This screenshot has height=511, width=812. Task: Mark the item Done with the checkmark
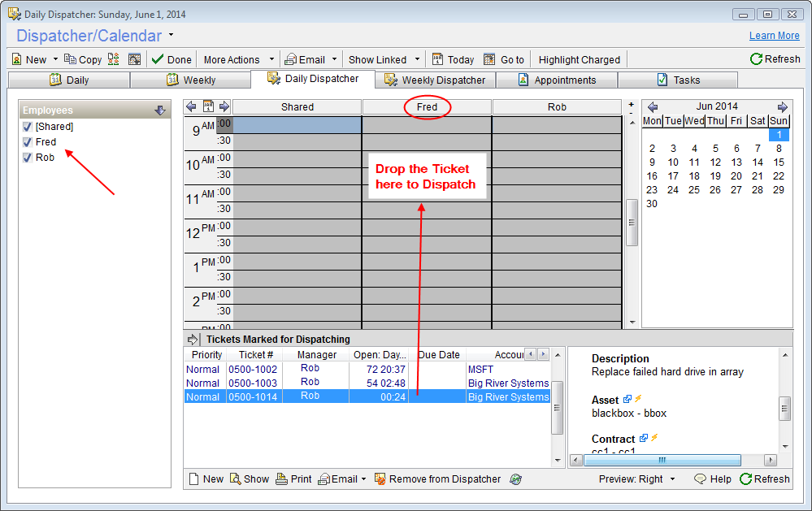(x=172, y=59)
